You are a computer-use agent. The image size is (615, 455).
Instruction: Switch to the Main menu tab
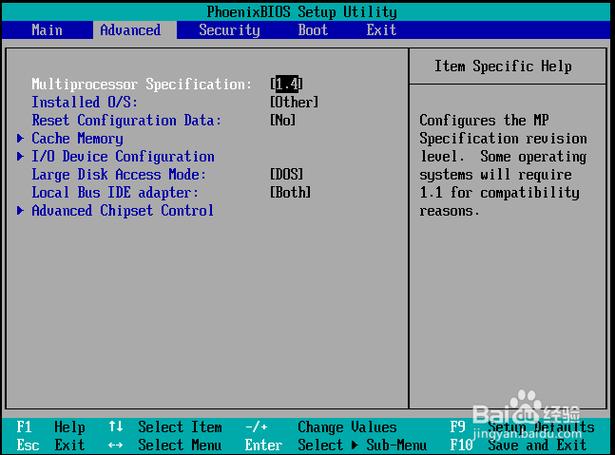[x=47, y=30]
